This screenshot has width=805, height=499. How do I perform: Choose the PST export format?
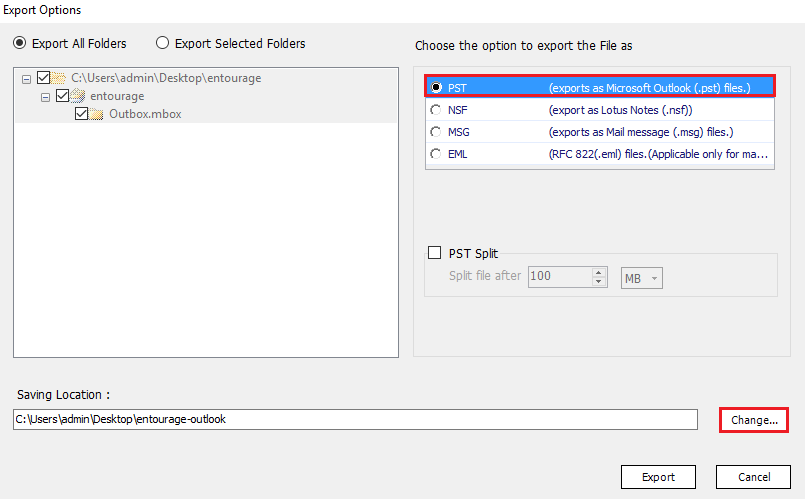pyautogui.click(x=600, y=87)
